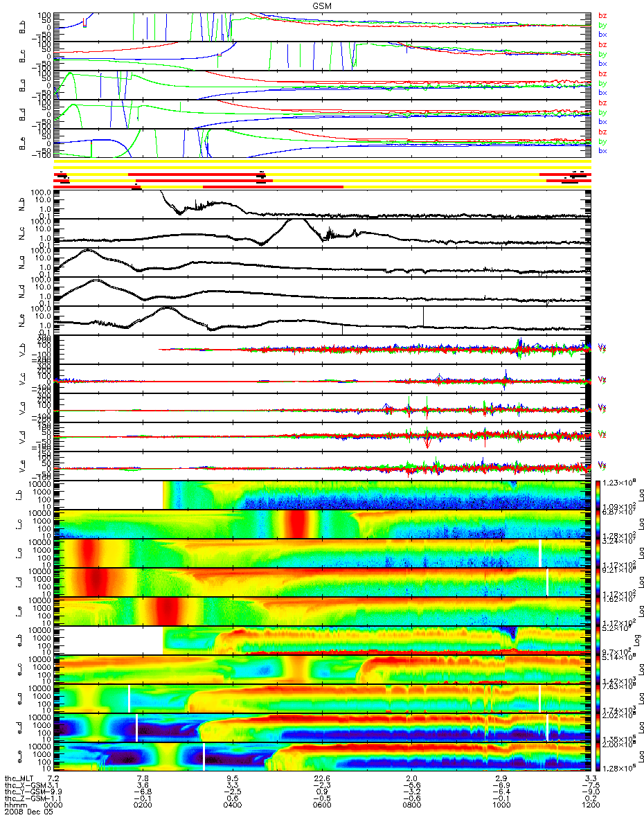Image resolution: width=644 pixels, height=831 pixels.
Task: Click the white data gap in e_e spectrogram
Action: pos(204,757)
